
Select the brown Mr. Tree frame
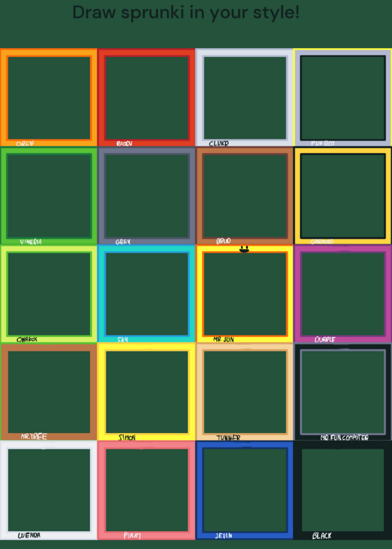(49, 392)
